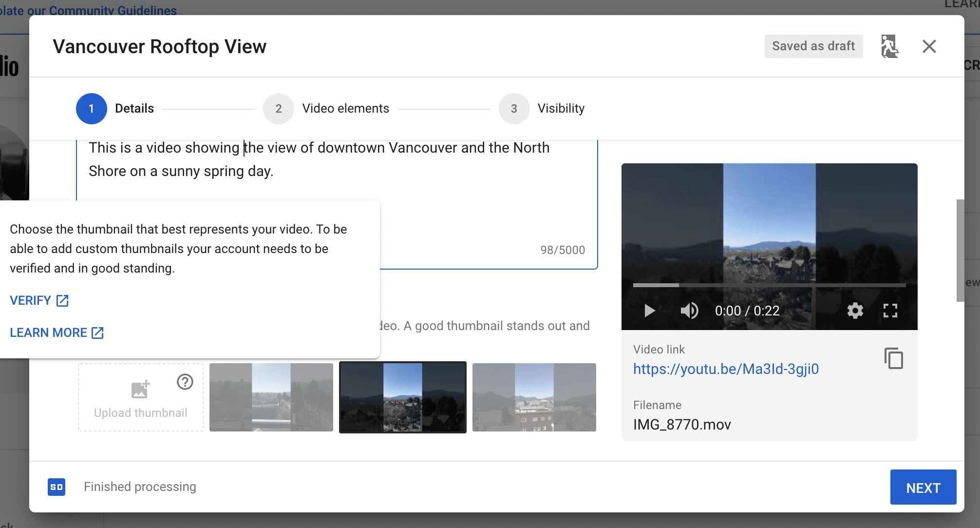This screenshot has height=528, width=980.
Task: Click Details step 1 indicator
Action: coord(92,109)
